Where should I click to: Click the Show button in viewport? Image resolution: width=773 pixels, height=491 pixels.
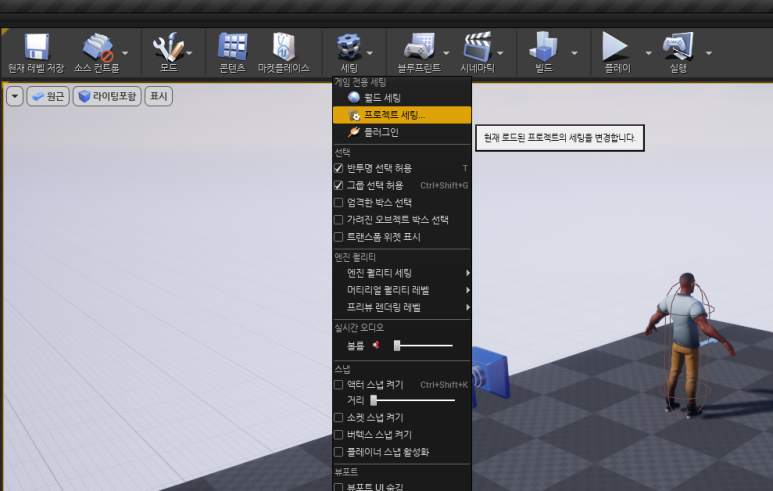(158, 96)
